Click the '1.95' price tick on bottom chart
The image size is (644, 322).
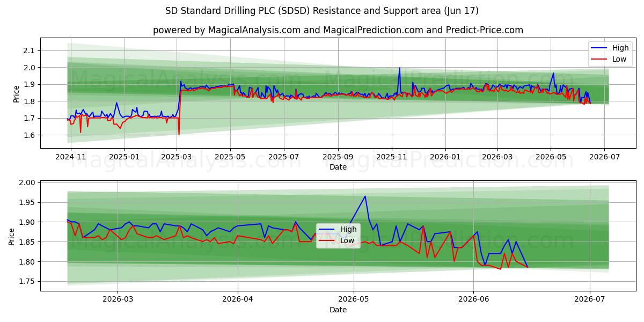tap(27, 202)
